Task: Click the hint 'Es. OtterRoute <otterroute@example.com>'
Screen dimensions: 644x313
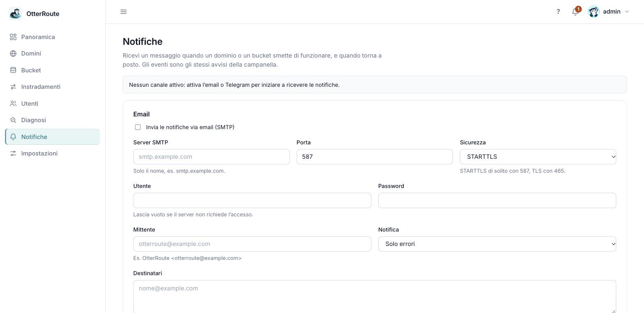Action: point(187,258)
